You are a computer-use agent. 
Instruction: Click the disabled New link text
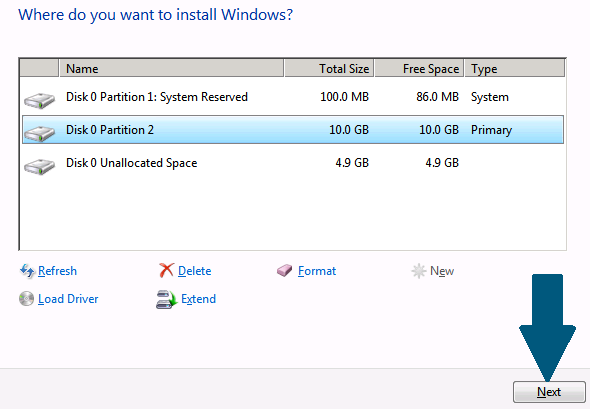coord(442,271)
